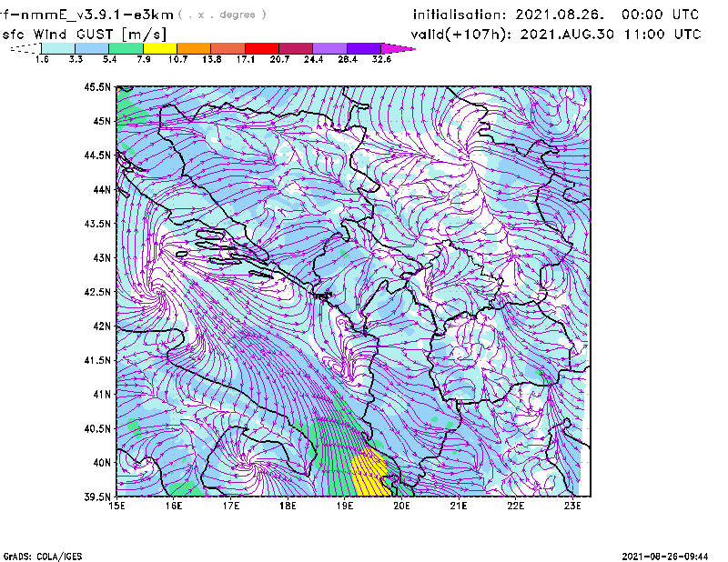Click the crimson 20.7–24.4 legend swatch

[x=296, y=48]
